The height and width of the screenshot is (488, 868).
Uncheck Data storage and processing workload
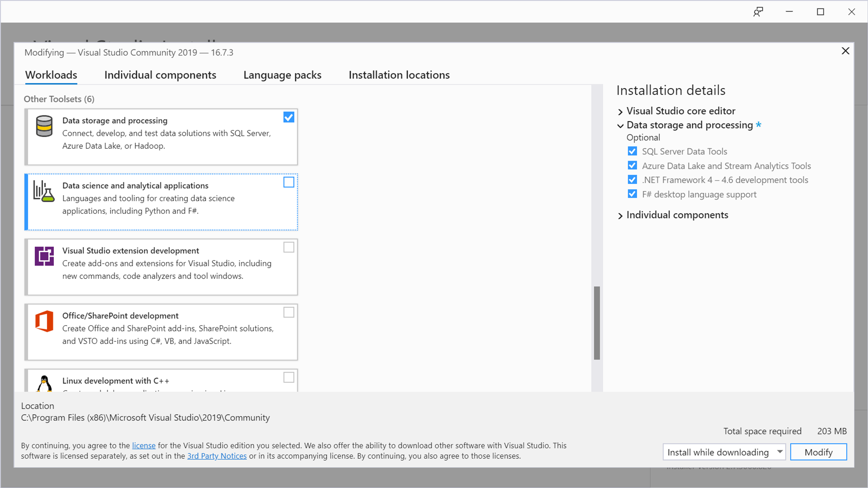pyautogui.click(x=289, y=117)
